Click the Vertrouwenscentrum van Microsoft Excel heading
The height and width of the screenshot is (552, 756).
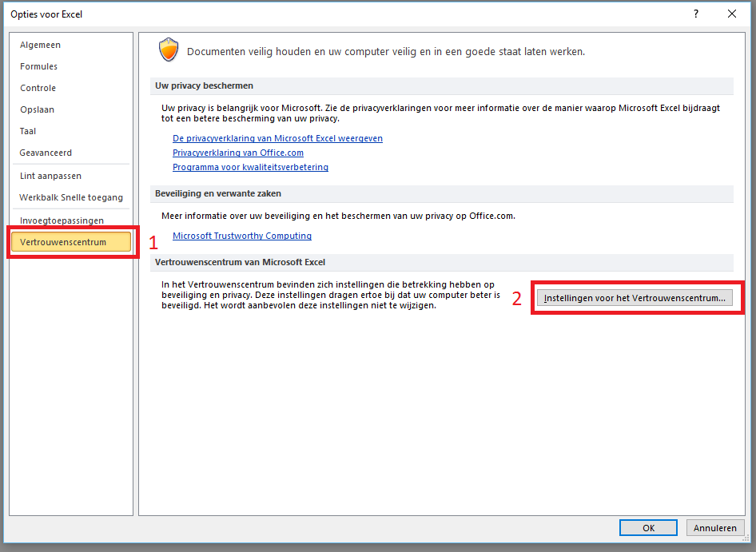[240, 262]
